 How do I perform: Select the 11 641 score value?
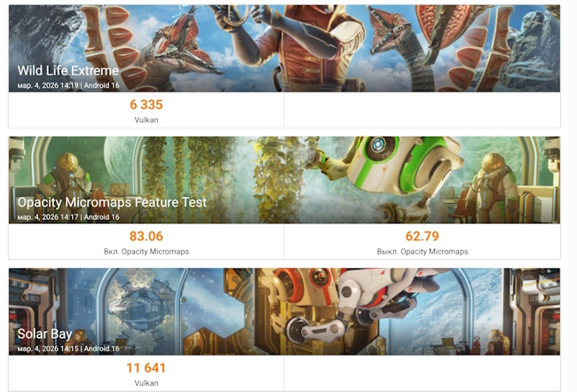click(146, 368)
